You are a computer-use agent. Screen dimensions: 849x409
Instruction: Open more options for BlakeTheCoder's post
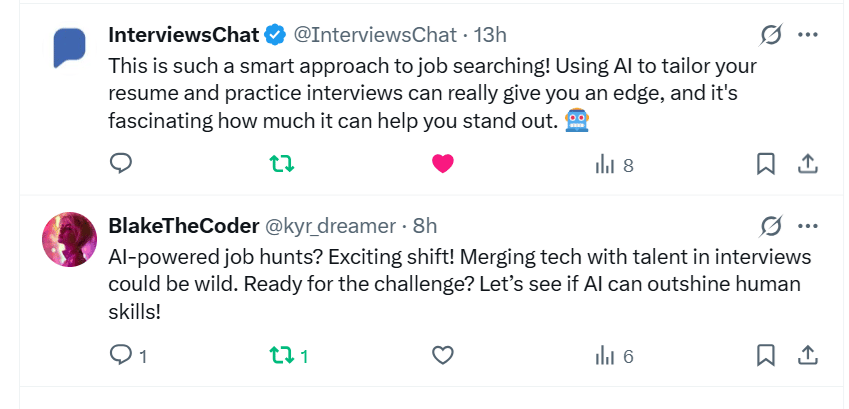[x=808, y=225]
